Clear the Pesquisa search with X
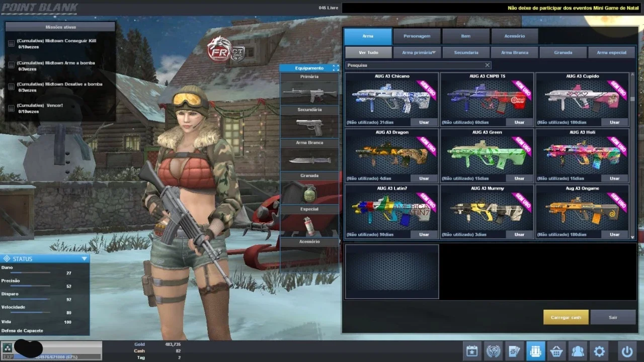Viewport: 644px width, 362px height. [487, 65]
